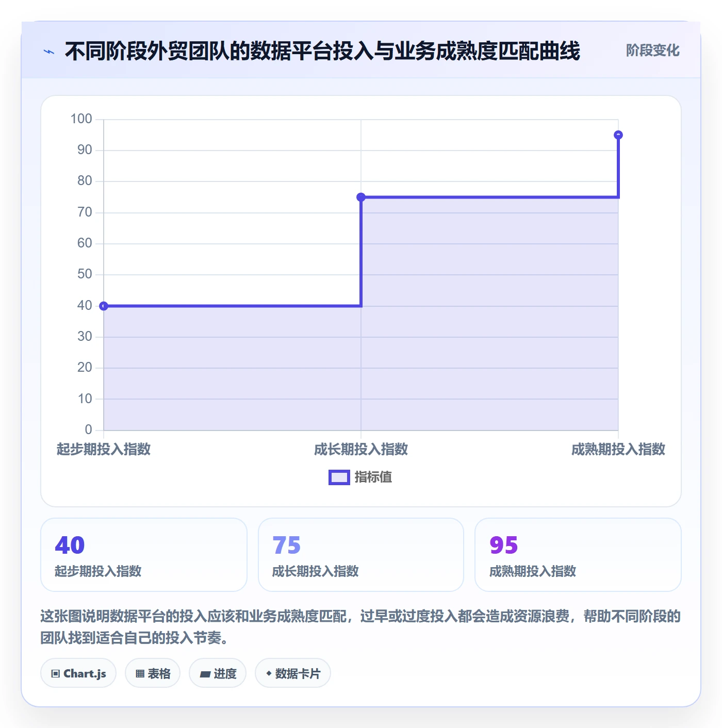
Task: Click the chart title 不同阶段外贸团队的数据平台投入与业务成熟度匹配曲线
Action: click(322, 51)
